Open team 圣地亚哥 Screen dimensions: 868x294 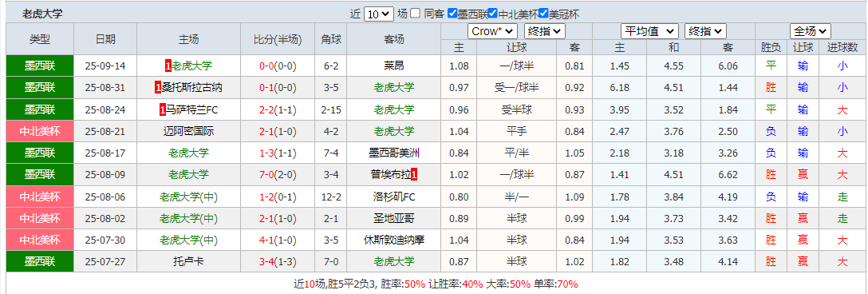pyautogui.click(x=393, y=218)
